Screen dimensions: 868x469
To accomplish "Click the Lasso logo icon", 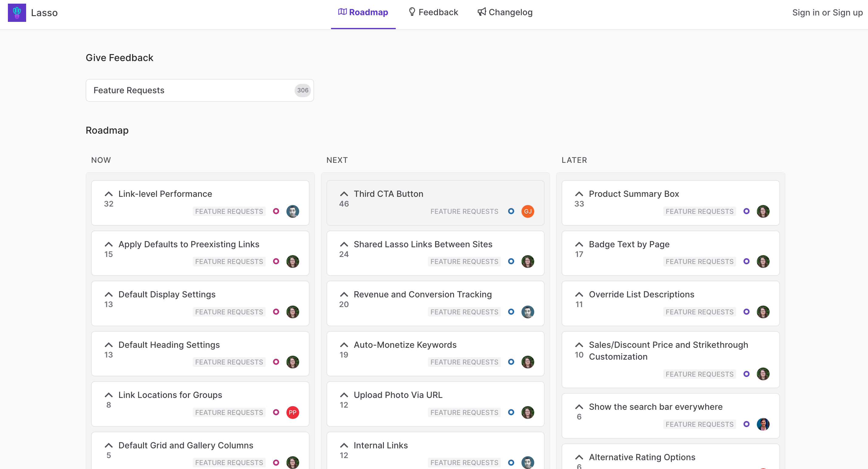I will [x=17, y=12].
